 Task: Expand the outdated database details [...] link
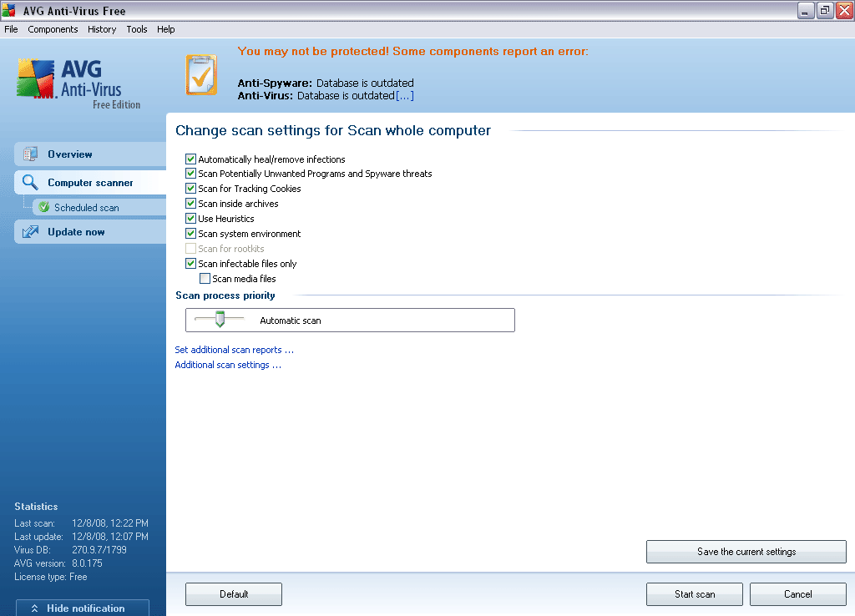click(x=404, y=96)
